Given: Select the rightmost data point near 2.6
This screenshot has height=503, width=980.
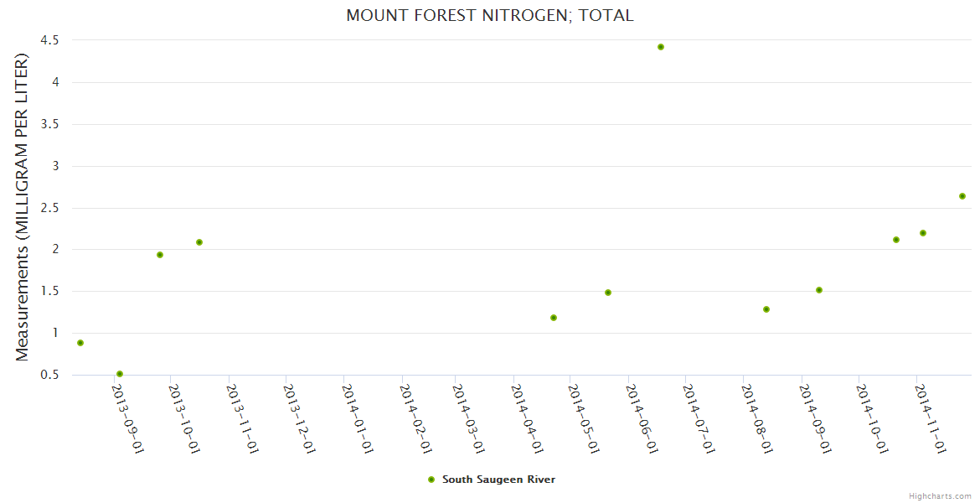Looking at the screenshot, I should (x=962, y=196).
